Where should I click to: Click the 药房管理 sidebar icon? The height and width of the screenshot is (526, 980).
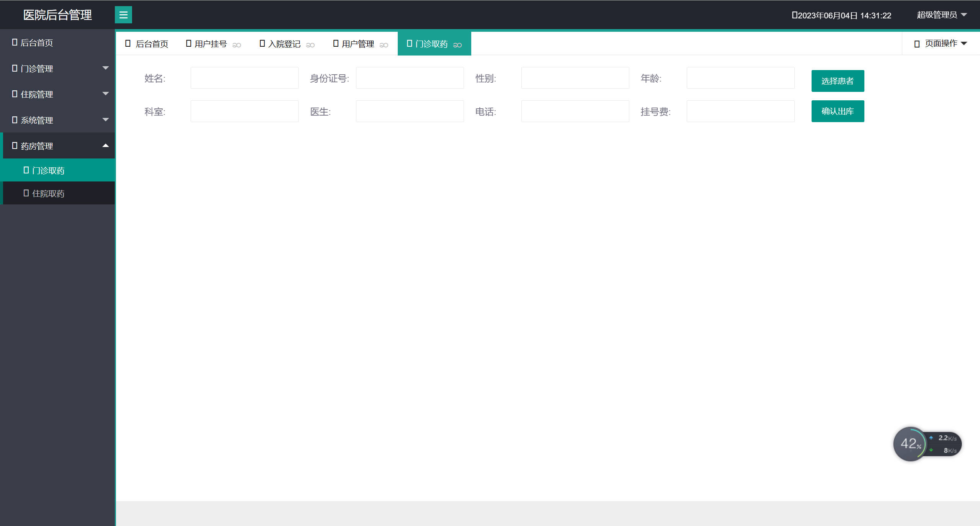pyautogui.click(x=14, y=145)
